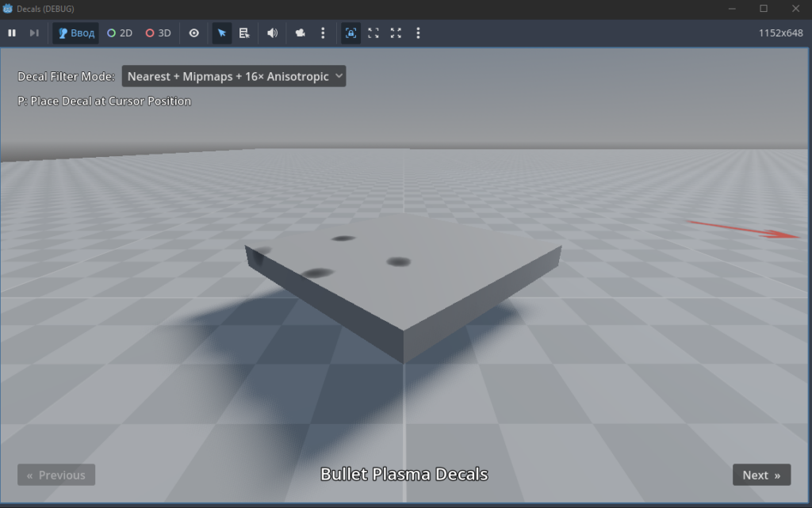Switch selection mode to 3D

click(159, 33)
